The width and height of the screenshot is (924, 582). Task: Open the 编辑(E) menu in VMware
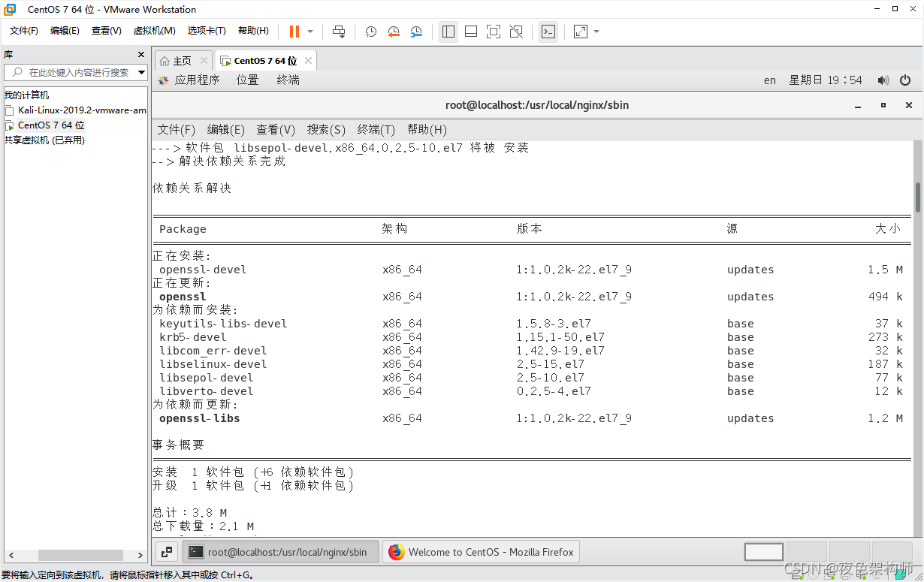point(65,31)
